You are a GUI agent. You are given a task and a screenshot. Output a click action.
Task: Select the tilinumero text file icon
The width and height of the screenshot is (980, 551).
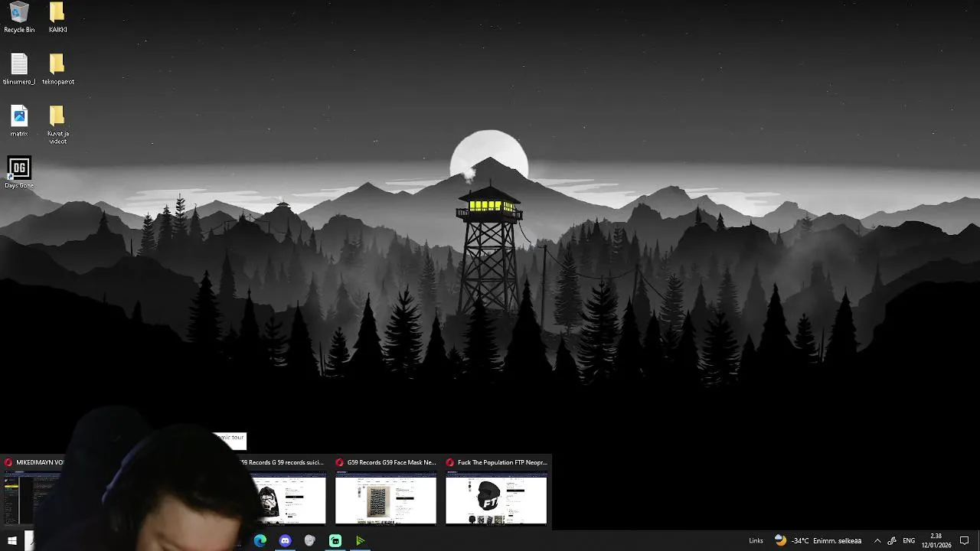[x=19, y=69]
